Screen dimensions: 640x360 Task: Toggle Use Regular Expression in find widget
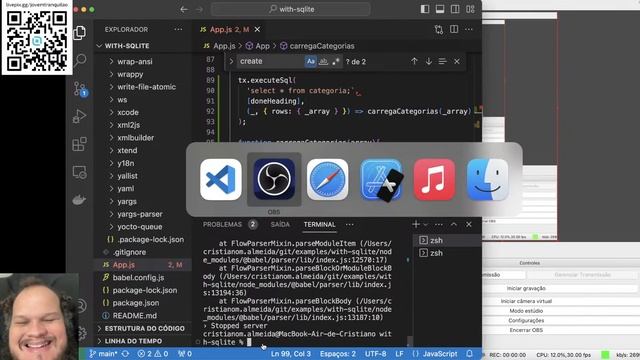[x=336, y=61]
